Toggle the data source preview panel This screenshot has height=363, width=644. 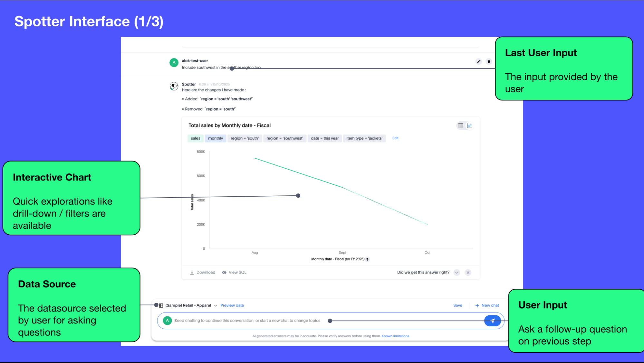coord(232,305)
